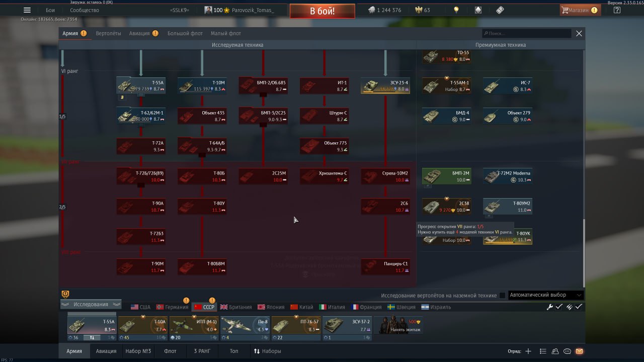Viewport: 644px width, 362px height.
Task: Select Объект 435 in the tree
Action: click(202, 116)
